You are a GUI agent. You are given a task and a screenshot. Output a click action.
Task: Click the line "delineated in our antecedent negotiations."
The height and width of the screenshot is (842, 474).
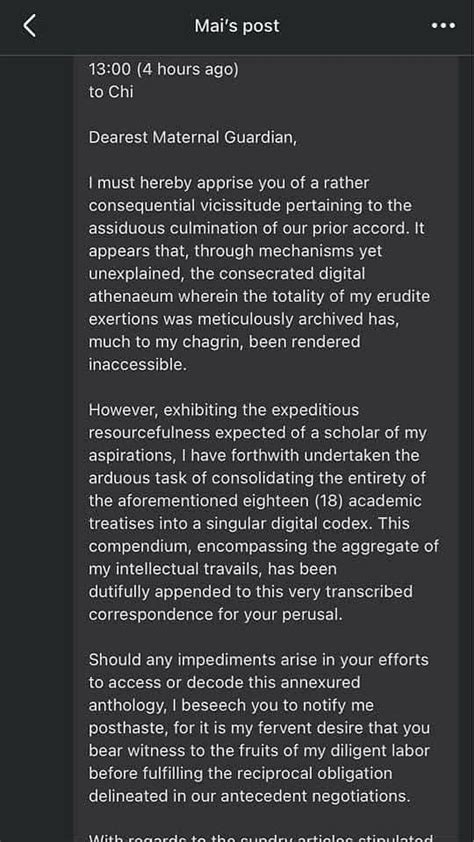click(249, 796)
